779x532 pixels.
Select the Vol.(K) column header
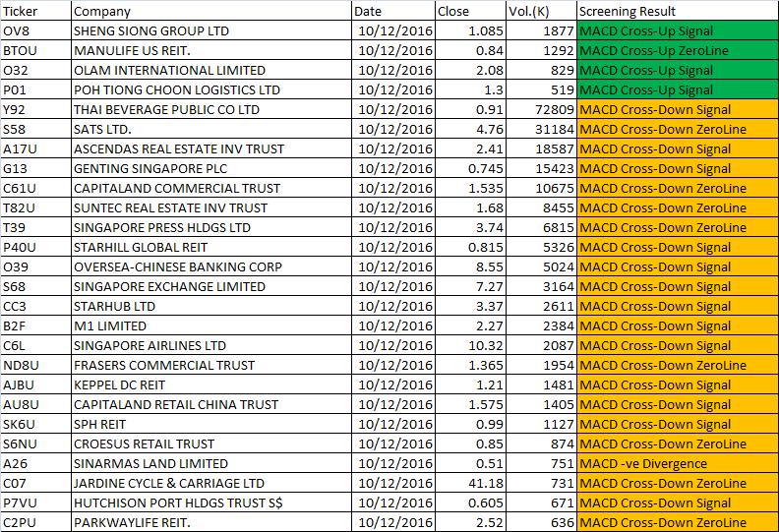[x=542, y=11]
